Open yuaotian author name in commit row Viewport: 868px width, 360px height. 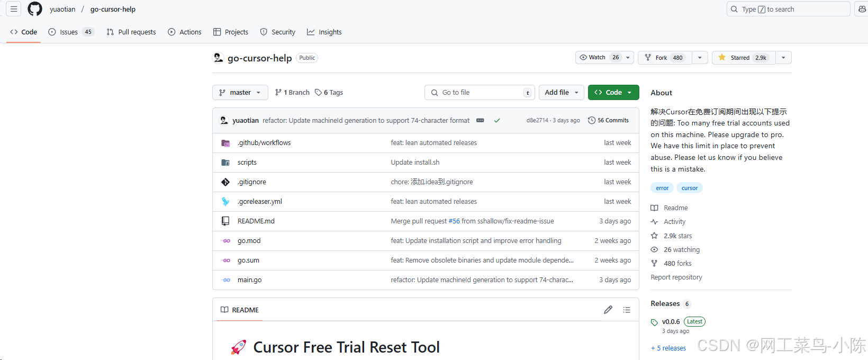(246, 120)
